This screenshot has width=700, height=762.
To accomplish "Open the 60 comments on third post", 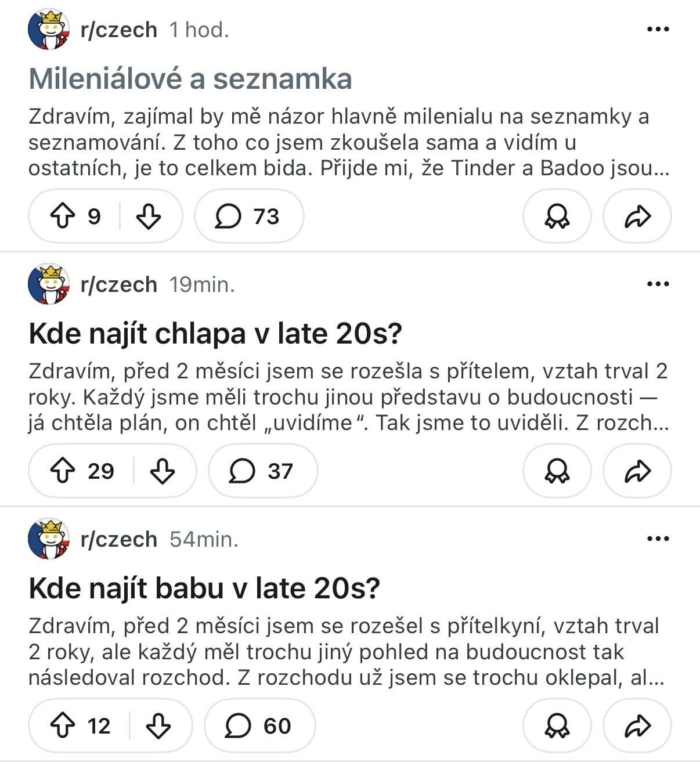I will (x=259, y=725).
